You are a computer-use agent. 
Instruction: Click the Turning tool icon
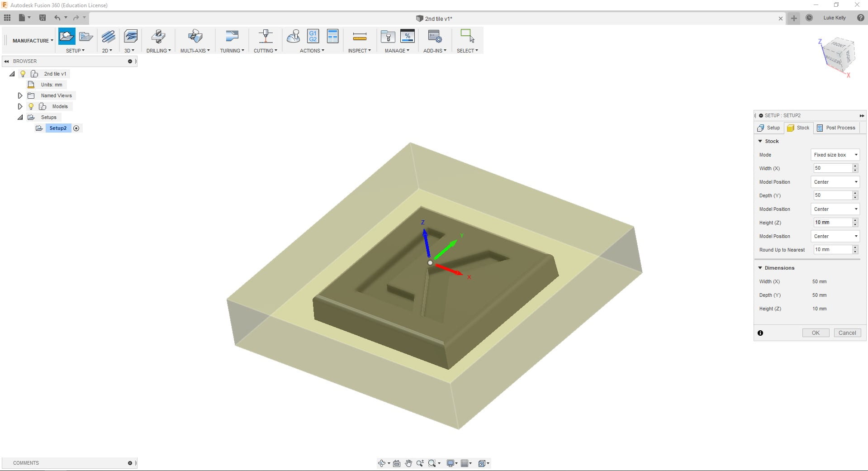click(x=232, y=36)
